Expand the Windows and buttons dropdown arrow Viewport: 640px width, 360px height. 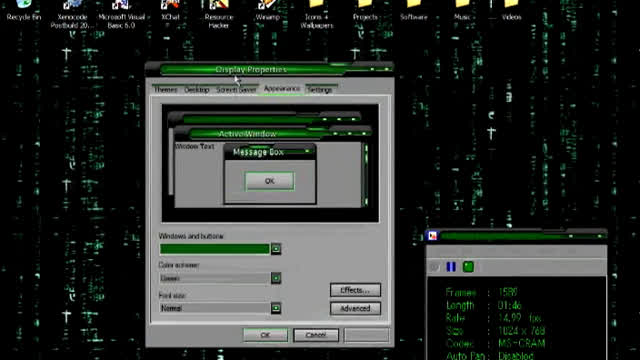276,249
